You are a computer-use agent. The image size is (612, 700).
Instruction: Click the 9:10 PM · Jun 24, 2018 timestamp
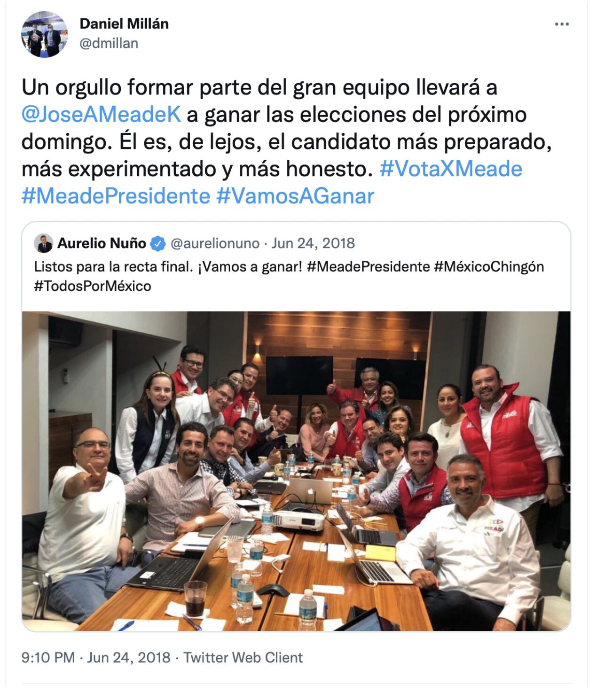tap(96, 657)
